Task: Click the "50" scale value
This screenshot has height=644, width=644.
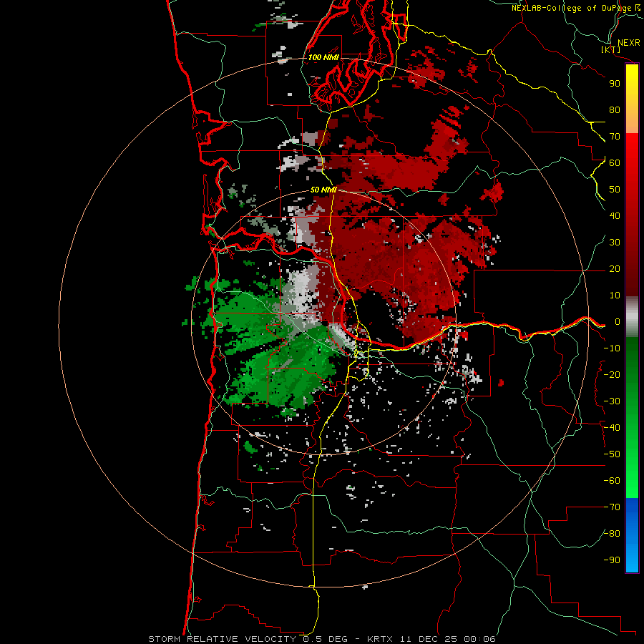Action: tap(615, 190)
